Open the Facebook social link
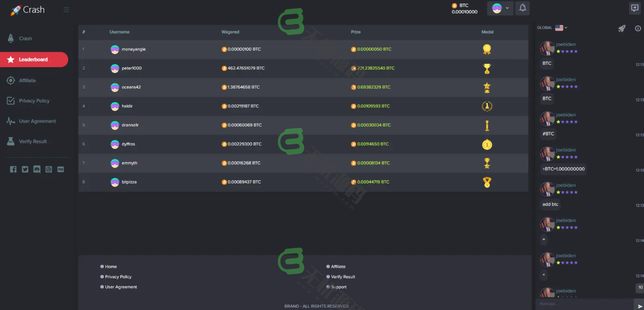This screenshot has height=310, width=644. pos(13,169)
